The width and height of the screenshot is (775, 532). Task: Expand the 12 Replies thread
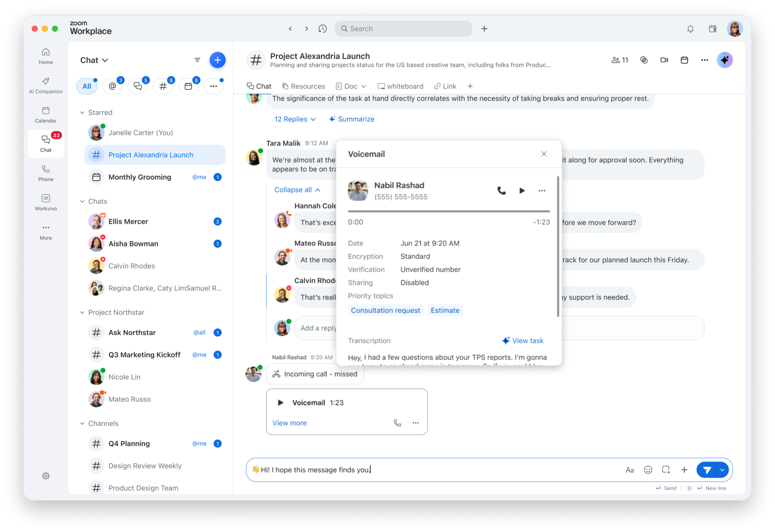click(x=295, y=119)
